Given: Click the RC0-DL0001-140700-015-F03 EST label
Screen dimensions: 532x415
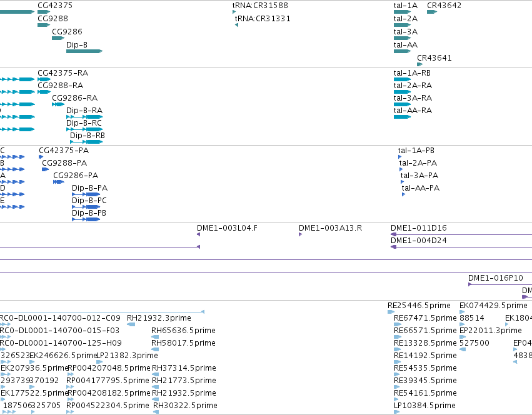Looking at the screenshot, I should point(60,331).
